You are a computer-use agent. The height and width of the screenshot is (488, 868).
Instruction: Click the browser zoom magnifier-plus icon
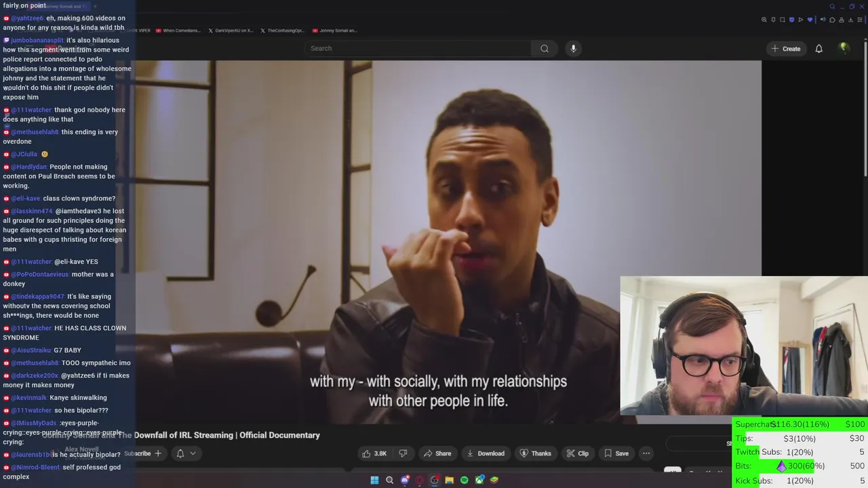[x=764, y=20]
